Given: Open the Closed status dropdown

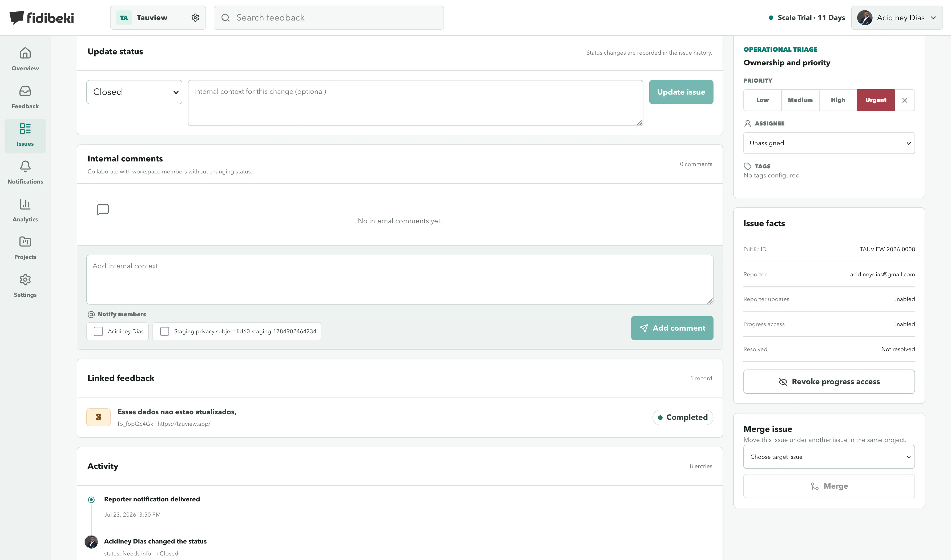Looking at the screenshot, I should click(x=134, y=92).
